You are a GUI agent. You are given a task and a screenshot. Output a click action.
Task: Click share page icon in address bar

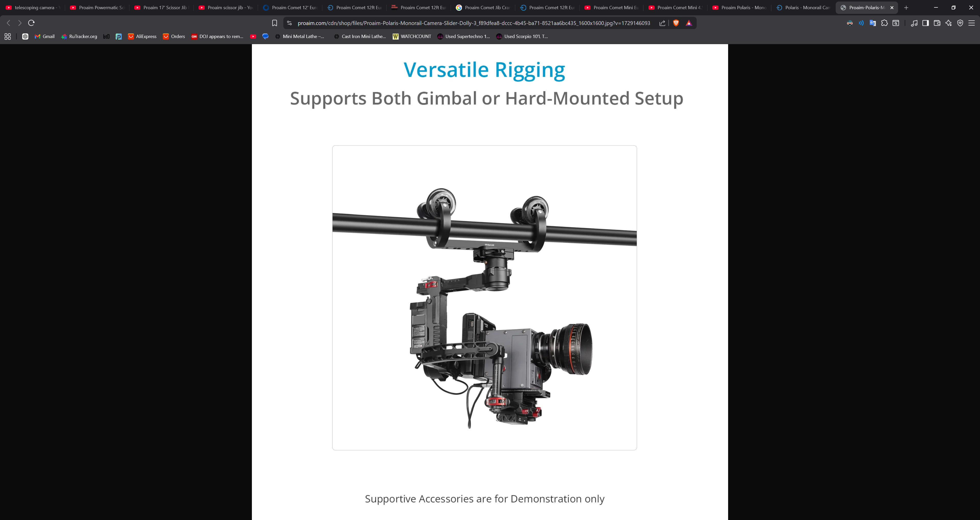tap(662, 23)
